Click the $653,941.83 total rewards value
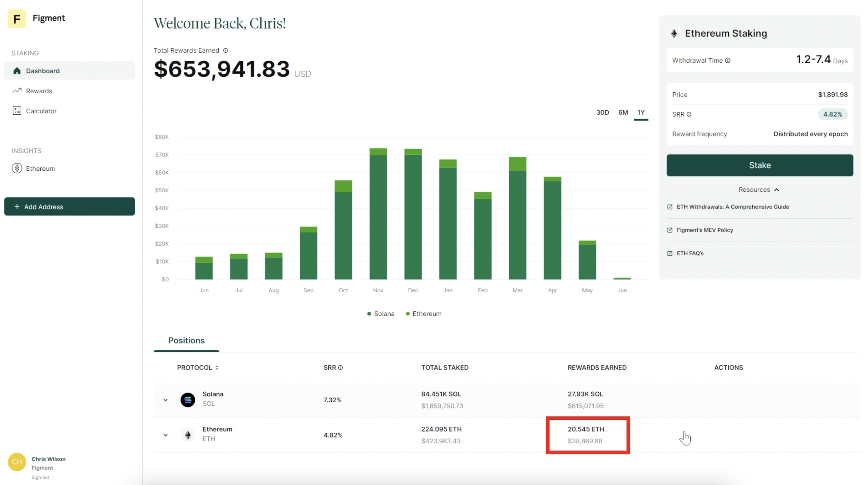The height and width of the screenshot is (485, 868). click(222, 69)
